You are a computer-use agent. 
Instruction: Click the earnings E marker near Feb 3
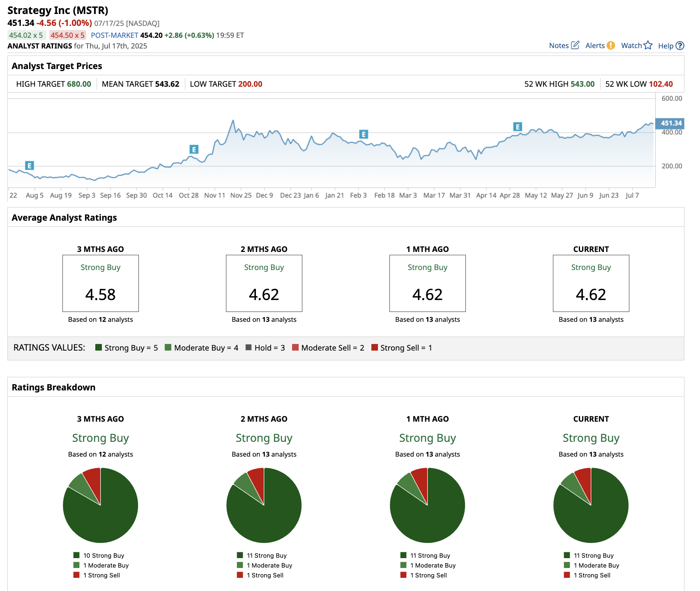click(x=364, y=134)
